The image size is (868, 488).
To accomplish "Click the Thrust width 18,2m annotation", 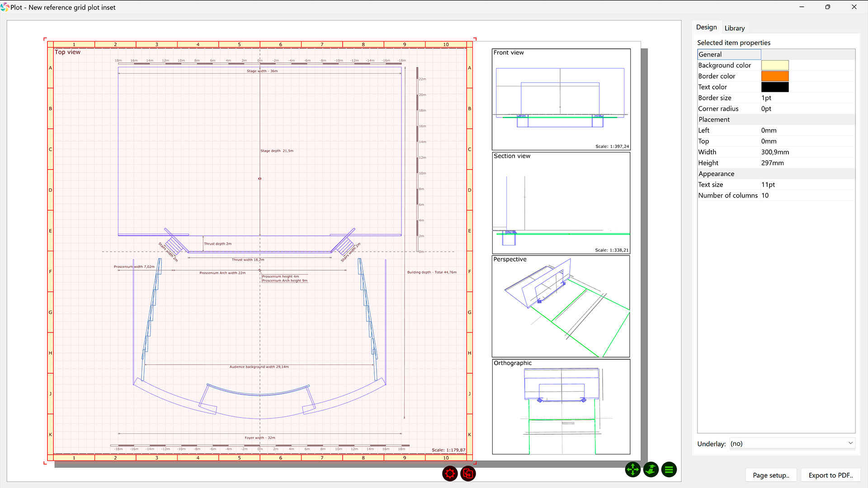I will click(248, 260).
